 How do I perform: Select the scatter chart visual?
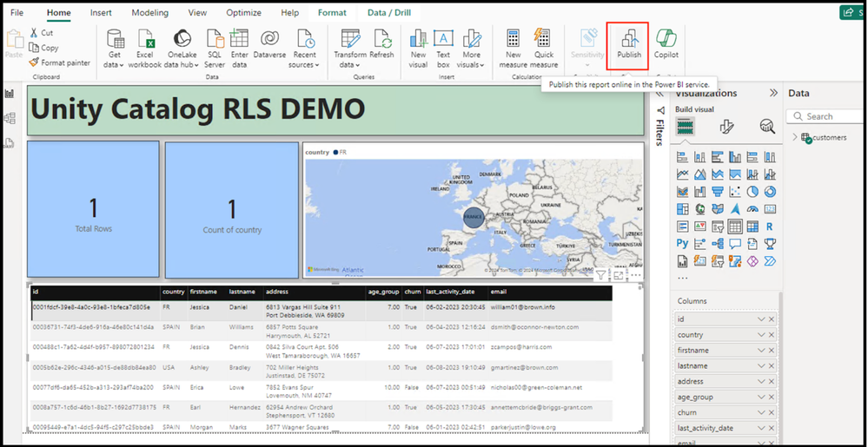pyautogui.click(x=734, y=192)
